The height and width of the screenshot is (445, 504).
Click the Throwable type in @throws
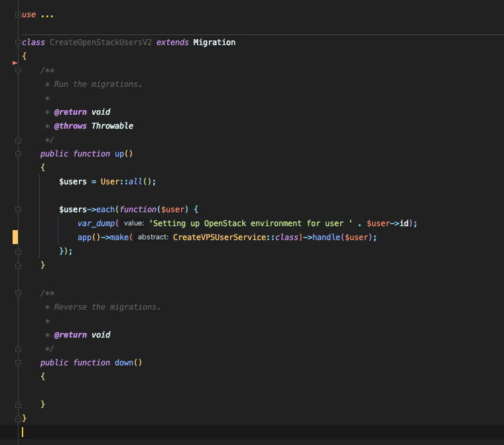coord(112,126)
